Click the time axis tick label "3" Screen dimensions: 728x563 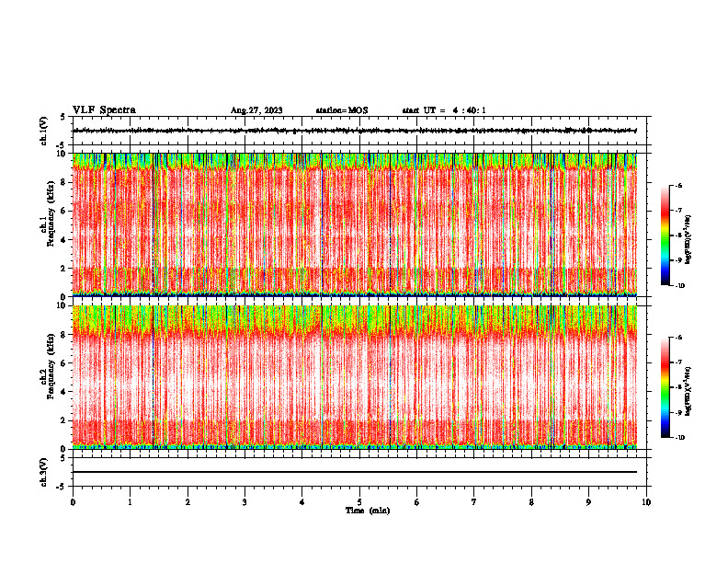[x=245, y=502]
